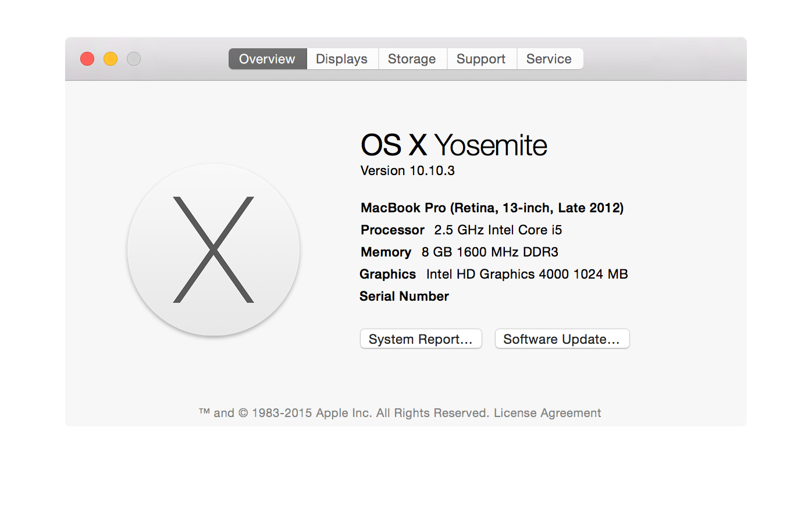The image size is (812, 520).
Task: View the Service tab
Action: (x=549, y=59)
